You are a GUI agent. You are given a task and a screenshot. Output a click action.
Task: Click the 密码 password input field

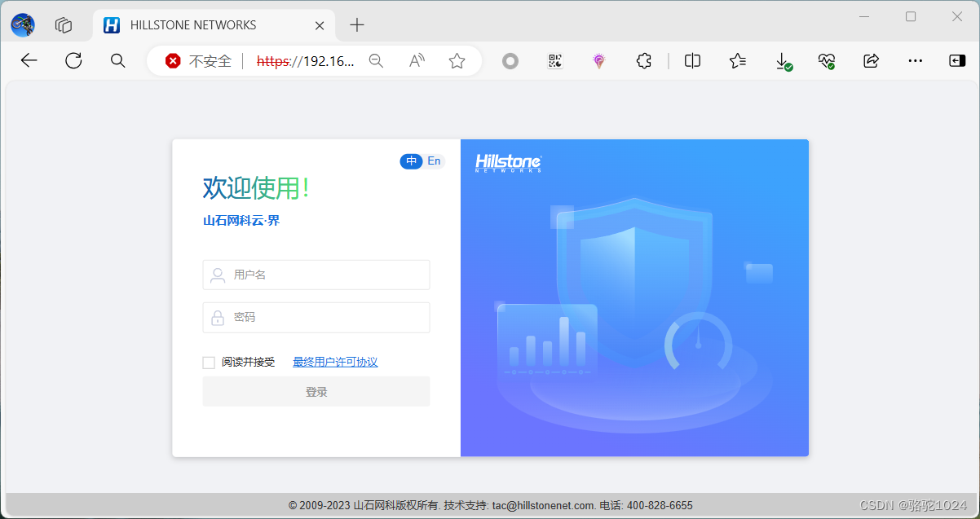coord(316,318)
